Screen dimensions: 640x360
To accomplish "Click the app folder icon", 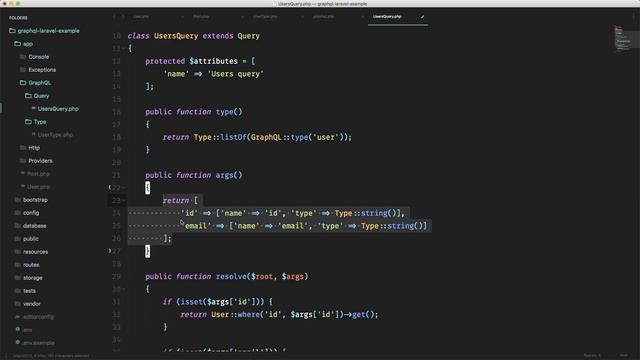I will click(18, 44).
